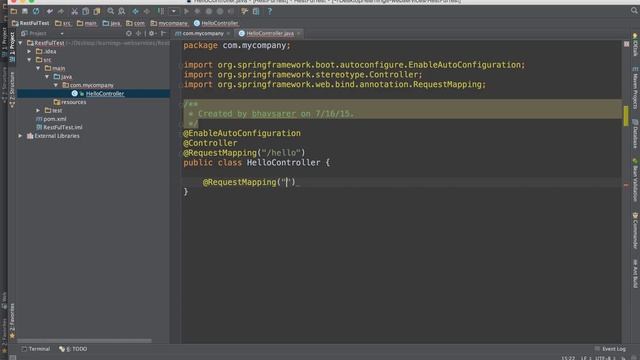Click java in the navigation breadcrumb
640x360 pixels.
tap(111, 23)
